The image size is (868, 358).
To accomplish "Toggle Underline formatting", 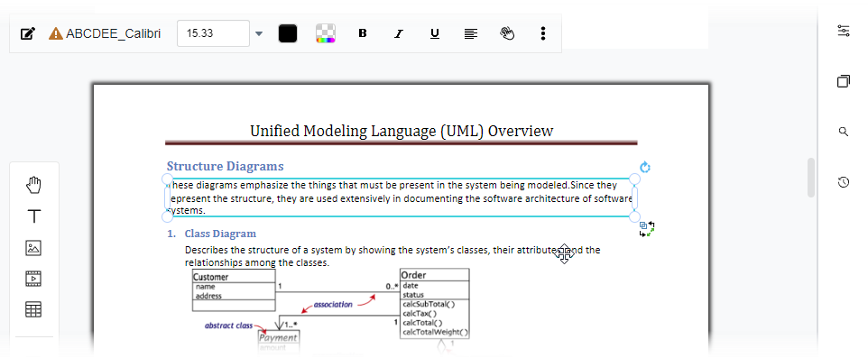I will 435,33.
